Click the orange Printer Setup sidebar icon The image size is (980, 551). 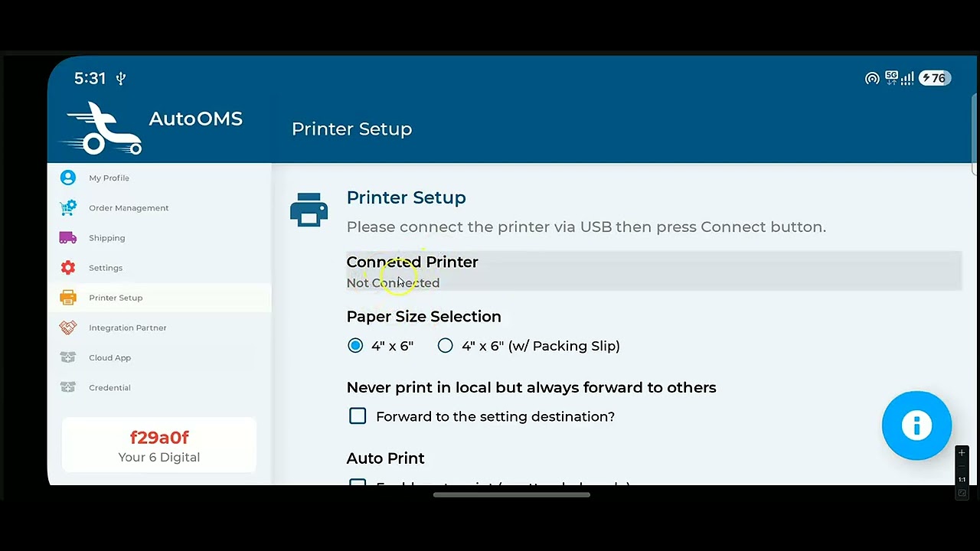(x=68, y=297)
